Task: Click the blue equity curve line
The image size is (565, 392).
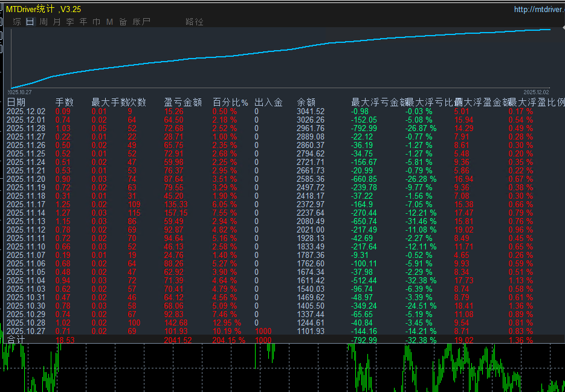Action: point(281,51)
